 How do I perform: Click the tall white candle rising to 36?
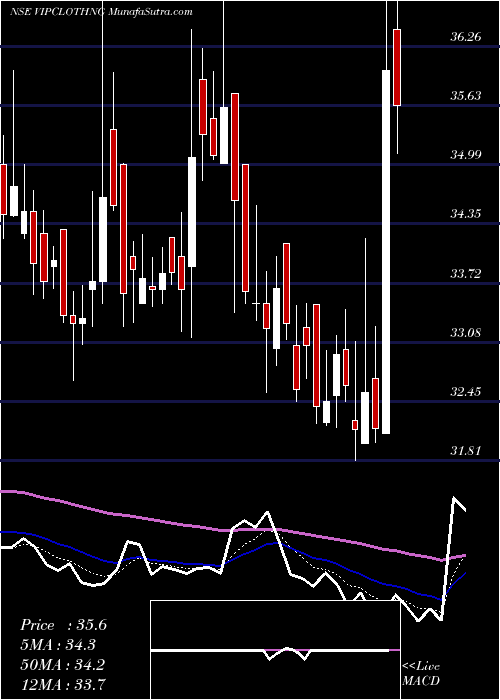coord(386,252)
